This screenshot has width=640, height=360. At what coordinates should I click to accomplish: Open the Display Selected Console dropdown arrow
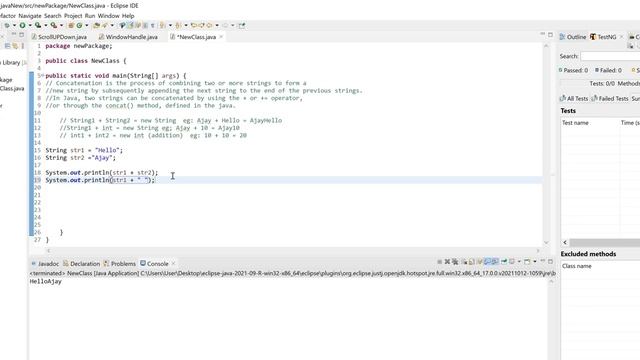point(519,262)
